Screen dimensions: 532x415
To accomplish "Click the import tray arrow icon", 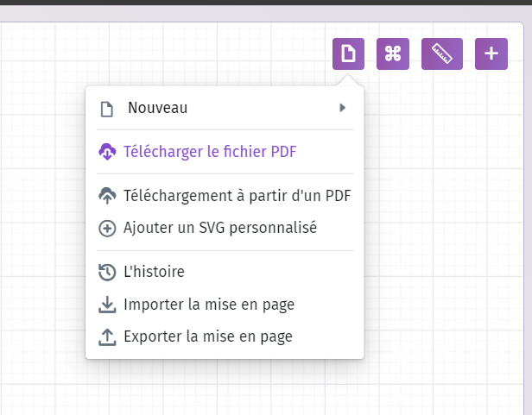I will [107, 305].
